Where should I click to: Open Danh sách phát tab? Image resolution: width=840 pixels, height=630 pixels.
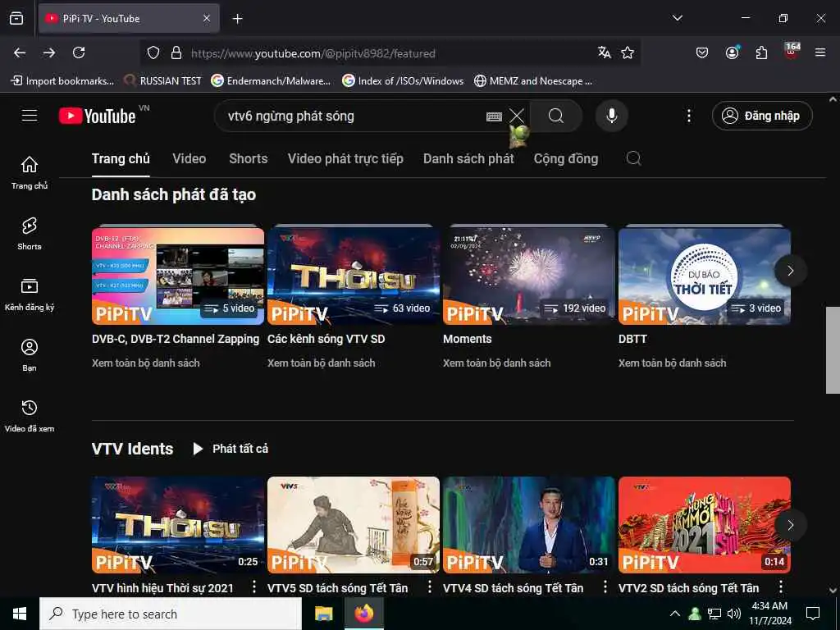[468, 158]
